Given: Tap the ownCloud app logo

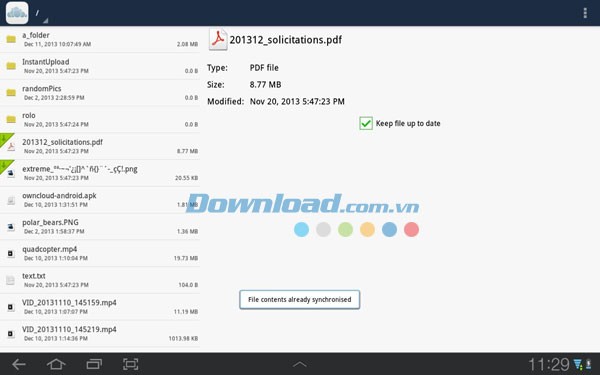Looking at the screenshot, I should tap(17, 13).
